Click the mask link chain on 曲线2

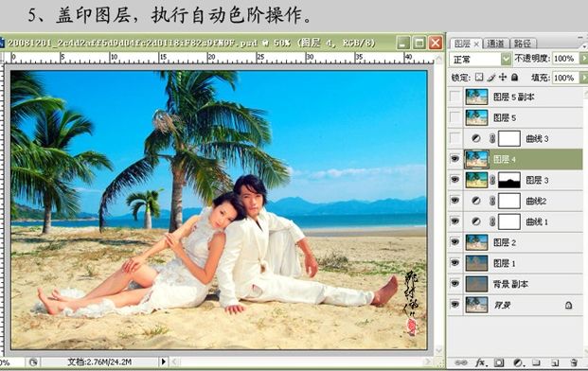pyautogui.click(x=492, y=201)
